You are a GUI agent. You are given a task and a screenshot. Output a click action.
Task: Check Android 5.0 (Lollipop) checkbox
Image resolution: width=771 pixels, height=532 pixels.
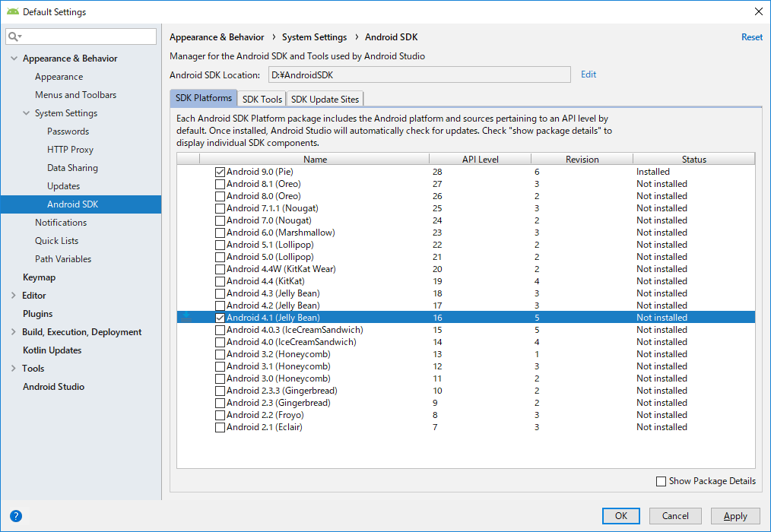coord(220,257)
